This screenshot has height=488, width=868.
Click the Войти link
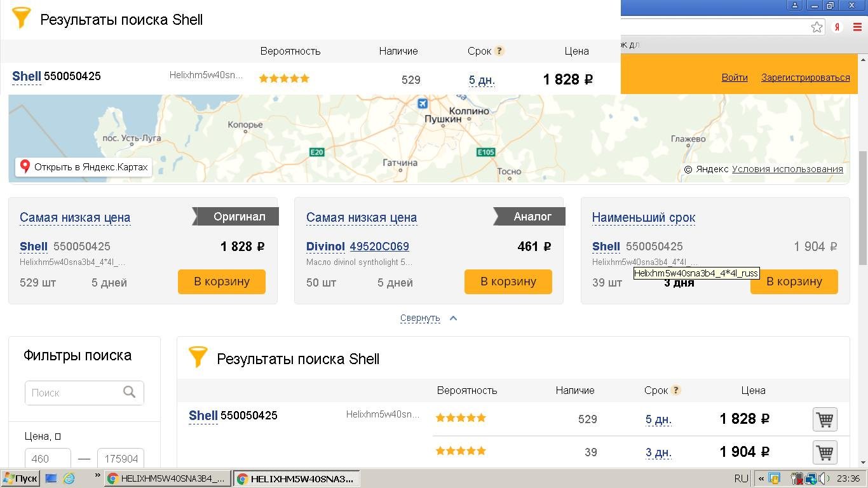pyautogui.click(x=735, y=77)
